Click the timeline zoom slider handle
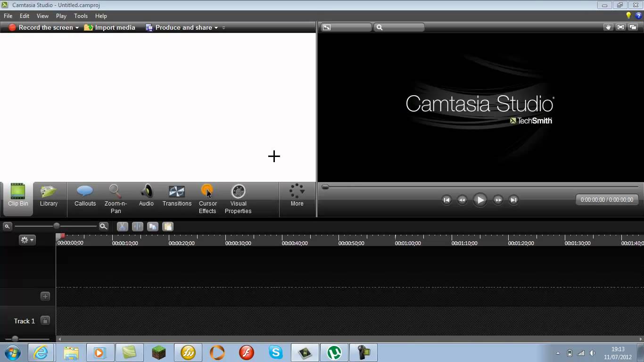 click(x=57, y=226)
